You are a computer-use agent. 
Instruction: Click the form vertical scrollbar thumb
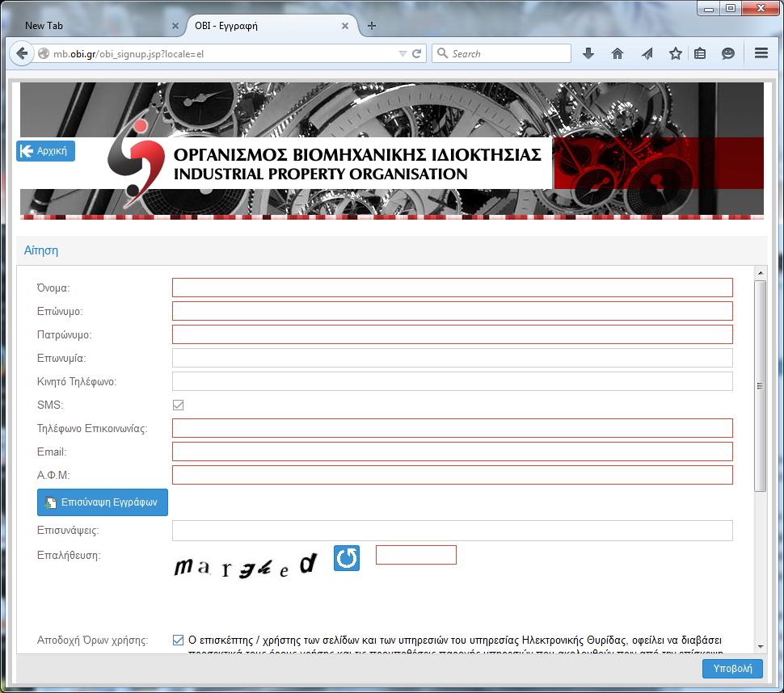coord(760,386)
